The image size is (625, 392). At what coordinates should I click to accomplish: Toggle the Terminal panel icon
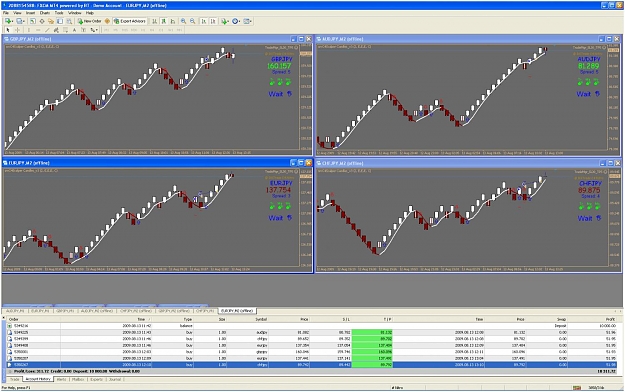coord(60,21)
